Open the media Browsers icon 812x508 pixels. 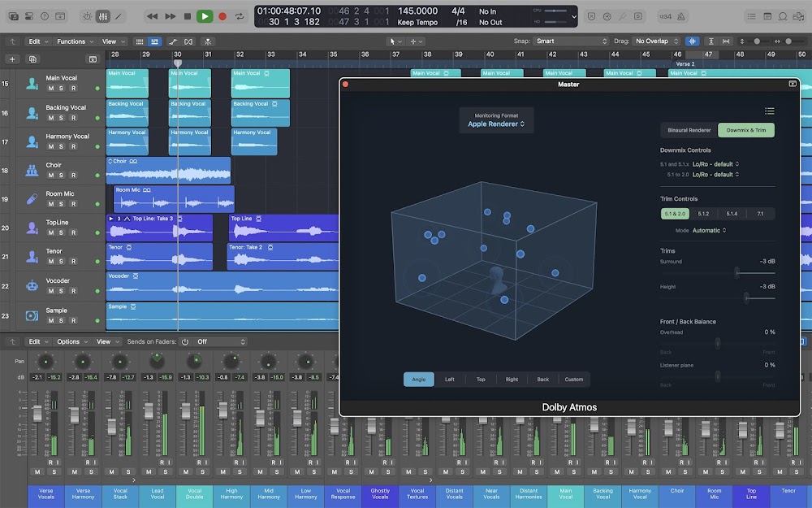(x=800, y=16)
